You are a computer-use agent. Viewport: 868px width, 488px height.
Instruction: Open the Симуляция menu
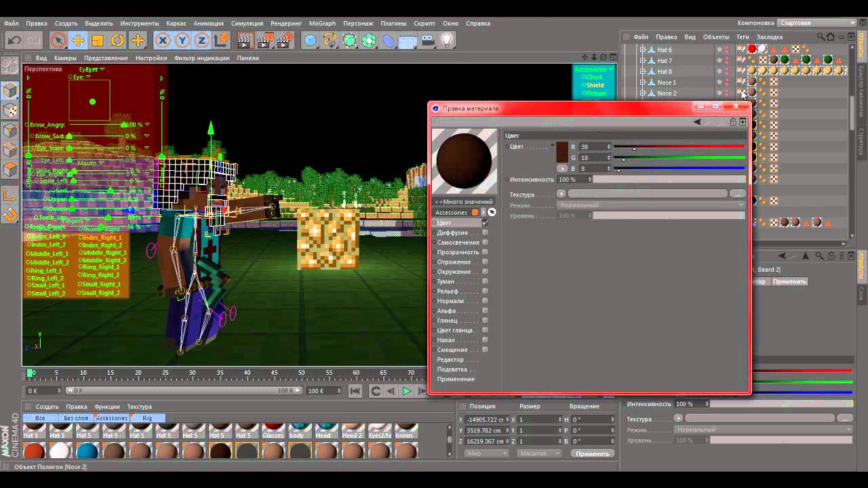pos(247,23)
